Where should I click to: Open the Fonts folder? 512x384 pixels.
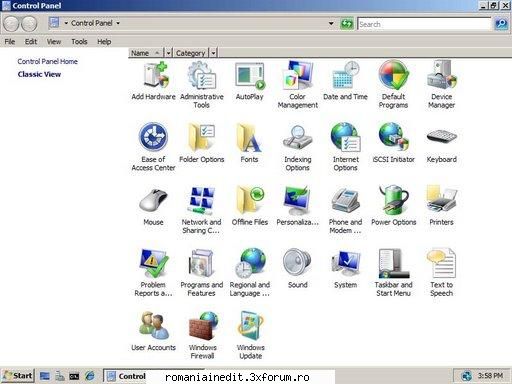tap(249, 143)
